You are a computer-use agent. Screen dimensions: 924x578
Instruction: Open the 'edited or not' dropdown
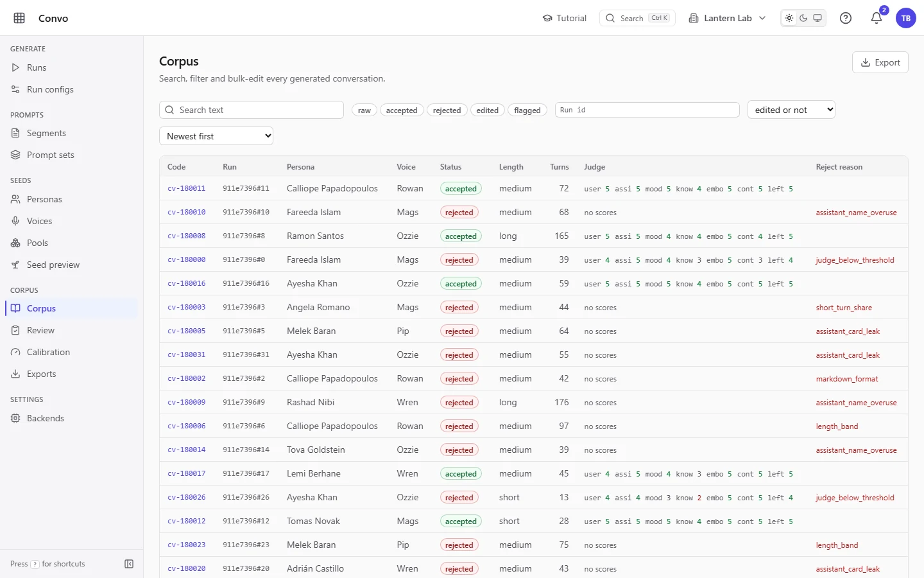(x=791, y=110)
